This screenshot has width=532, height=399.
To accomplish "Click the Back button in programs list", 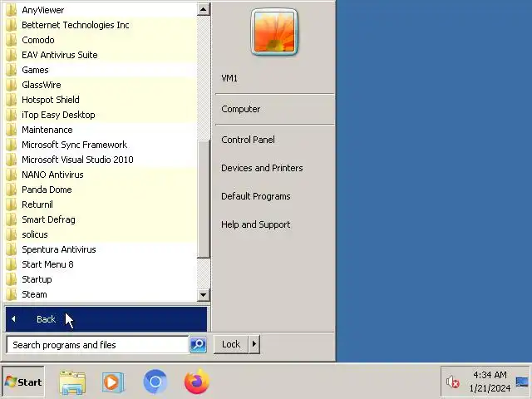I will (x=106, y=319).
